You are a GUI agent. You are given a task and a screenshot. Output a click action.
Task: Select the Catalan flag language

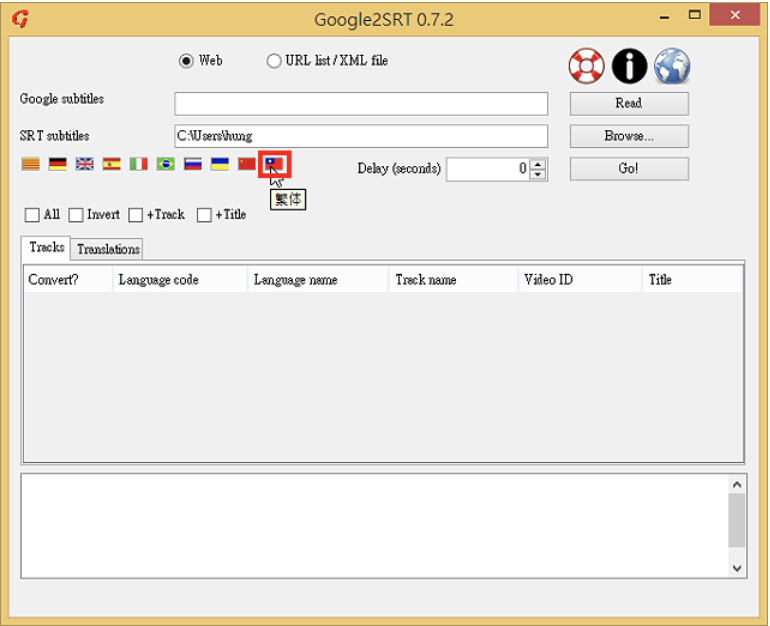click(30, 164)
